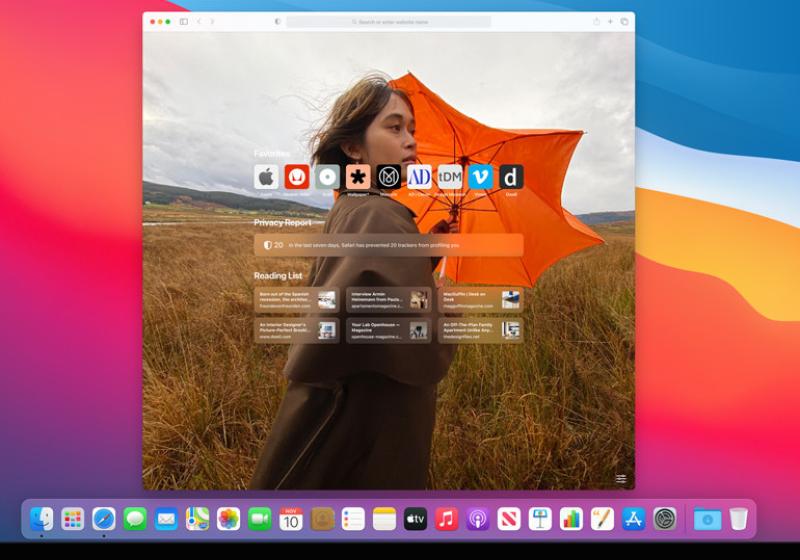Go forward with the forward arrow

coord(212,21)
